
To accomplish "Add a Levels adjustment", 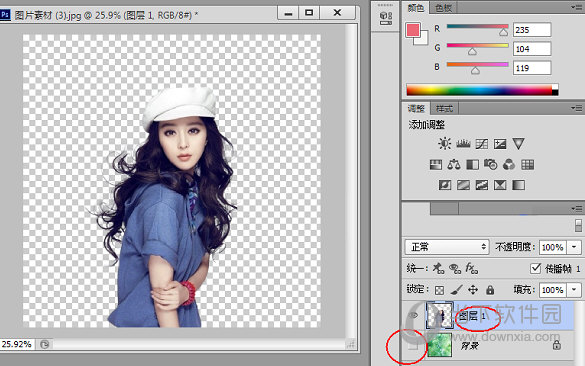I will (x=463, y=144).
